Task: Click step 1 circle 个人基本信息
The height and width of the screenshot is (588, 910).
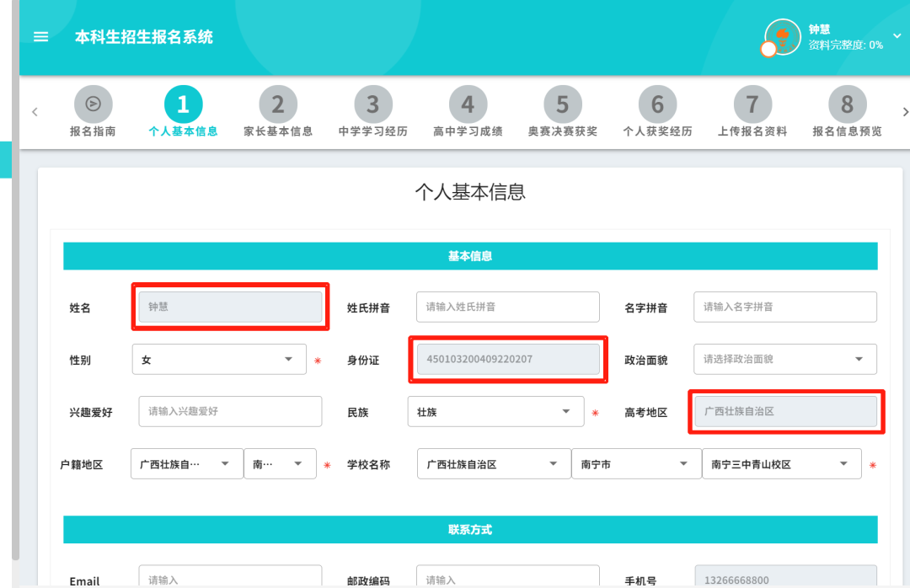Action: click(183, 104)
